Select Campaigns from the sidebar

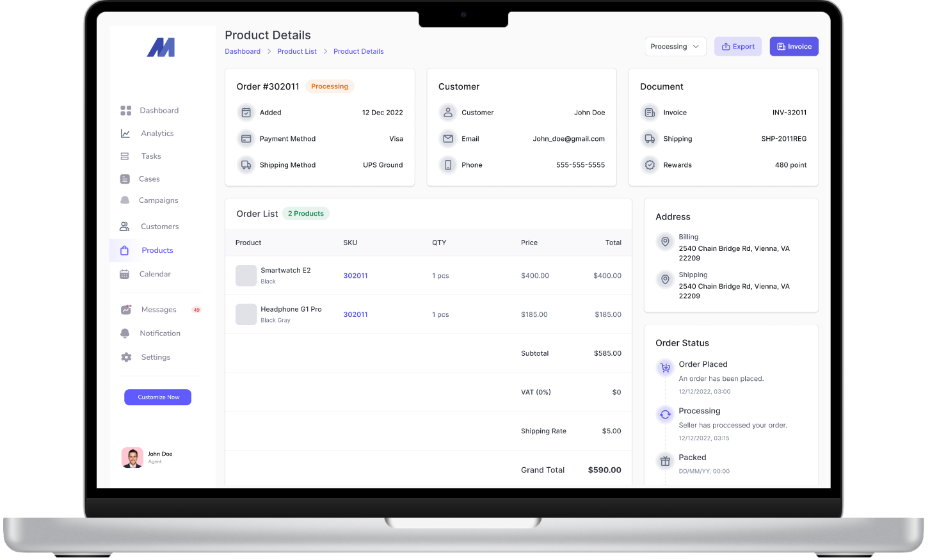158,200
